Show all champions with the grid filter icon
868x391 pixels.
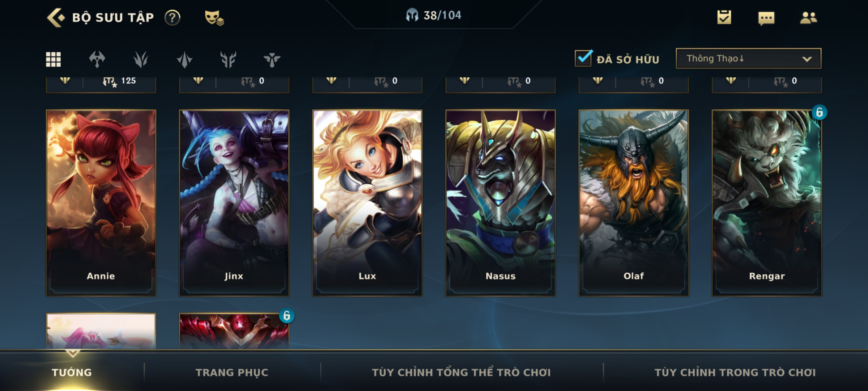click(53, 59)
